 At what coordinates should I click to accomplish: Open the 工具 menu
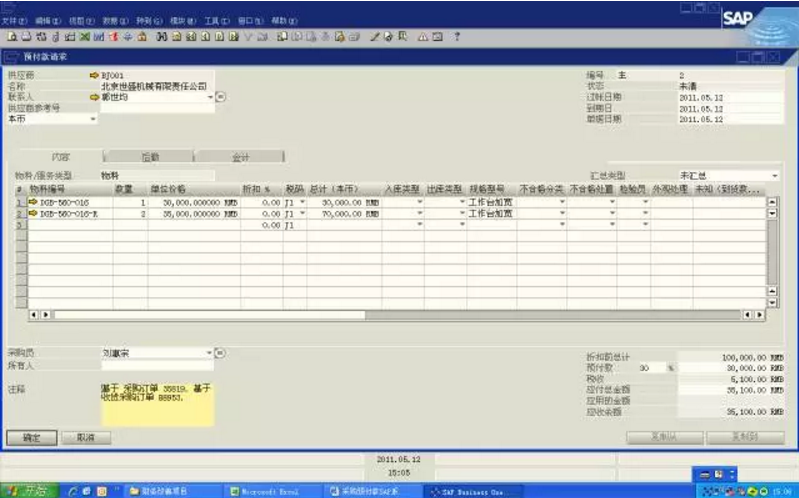tap(217, 21)
